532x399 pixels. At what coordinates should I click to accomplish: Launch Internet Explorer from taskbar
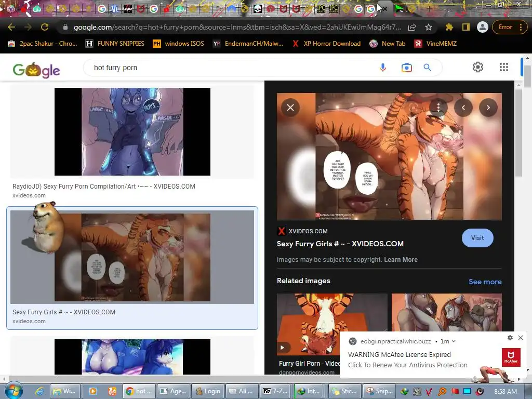pos(39,391)
